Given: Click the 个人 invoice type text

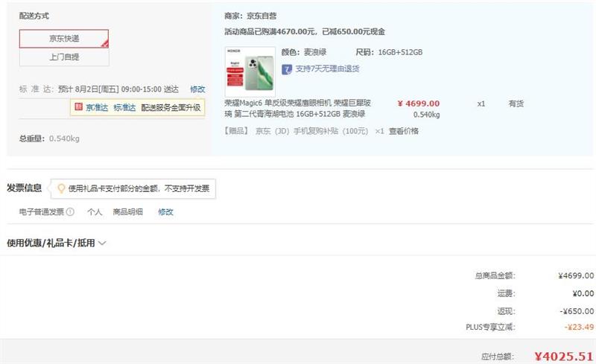Looking at the screenshot, I should click(x=95, y=212).
